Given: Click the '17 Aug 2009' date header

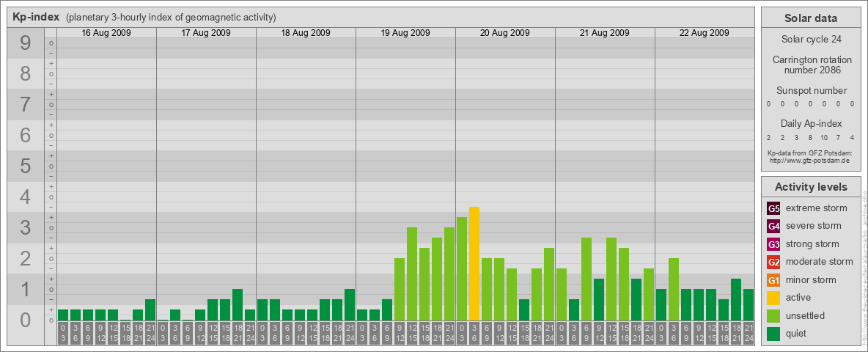Looking at the screenshot, I should coord(206,33).
